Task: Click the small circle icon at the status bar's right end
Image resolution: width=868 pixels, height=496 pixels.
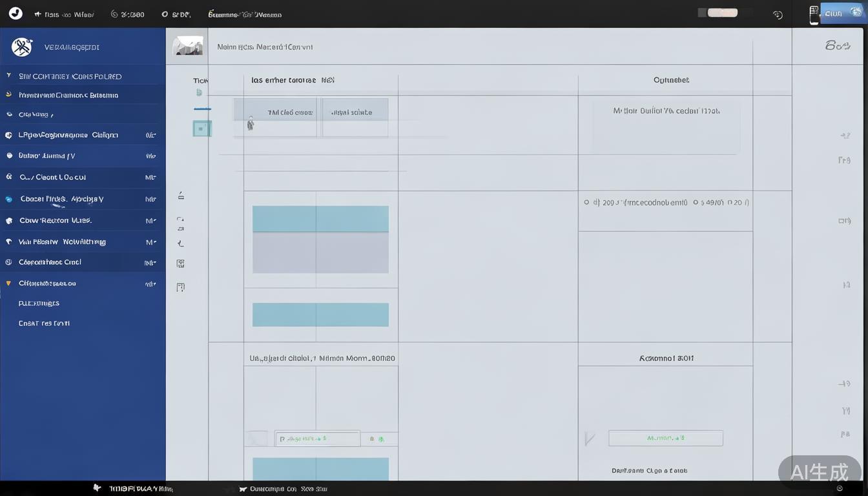Action: pos(840,489)
